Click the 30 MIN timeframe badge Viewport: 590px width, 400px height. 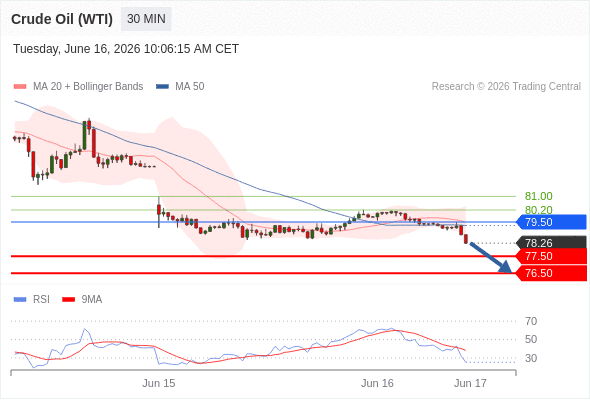coord(146,19)
